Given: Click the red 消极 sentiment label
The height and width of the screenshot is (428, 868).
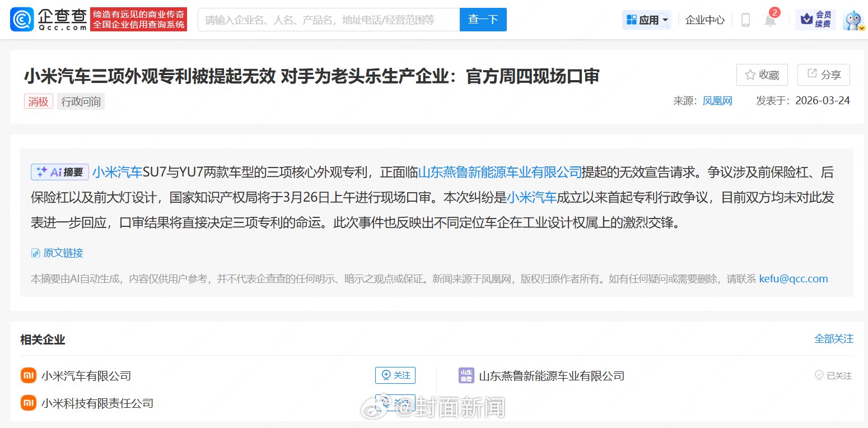Looking at the screenshot, I should coord(38,101).
